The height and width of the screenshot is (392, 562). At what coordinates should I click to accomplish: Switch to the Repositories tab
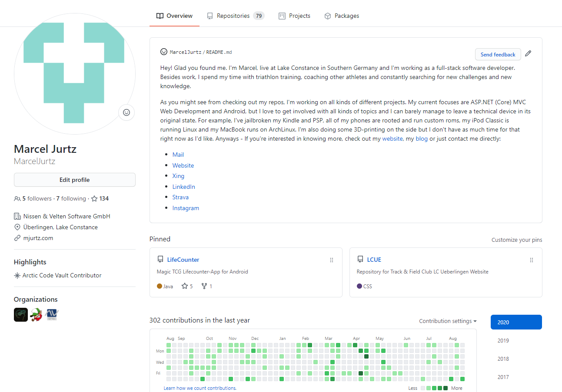235,16
